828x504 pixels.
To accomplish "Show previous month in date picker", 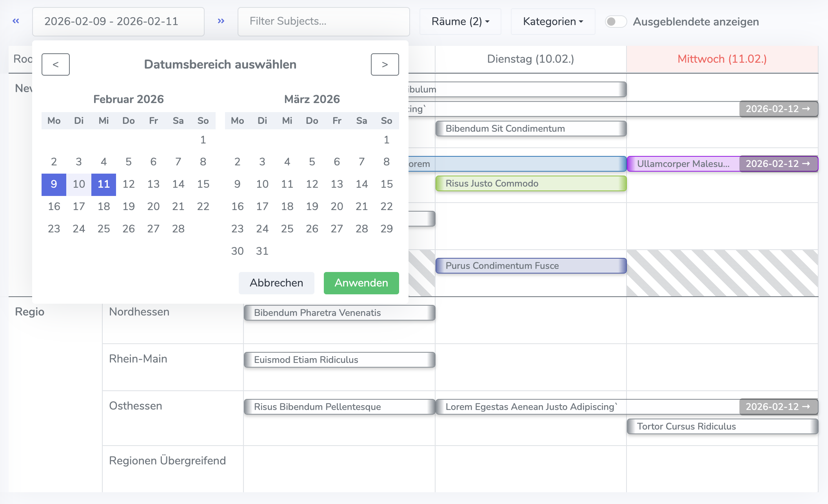I will [x=56, y=64].
